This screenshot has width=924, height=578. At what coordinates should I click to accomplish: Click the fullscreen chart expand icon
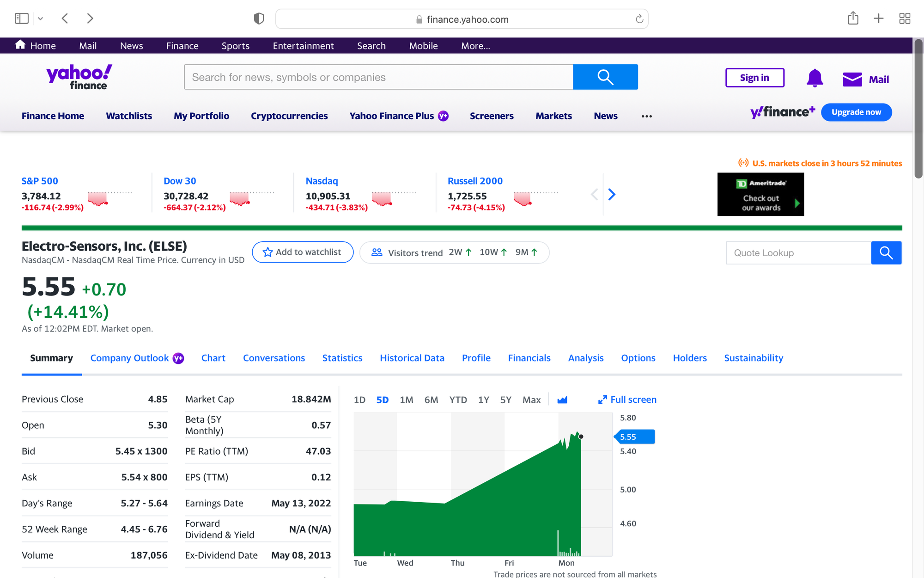click(602, 400)
